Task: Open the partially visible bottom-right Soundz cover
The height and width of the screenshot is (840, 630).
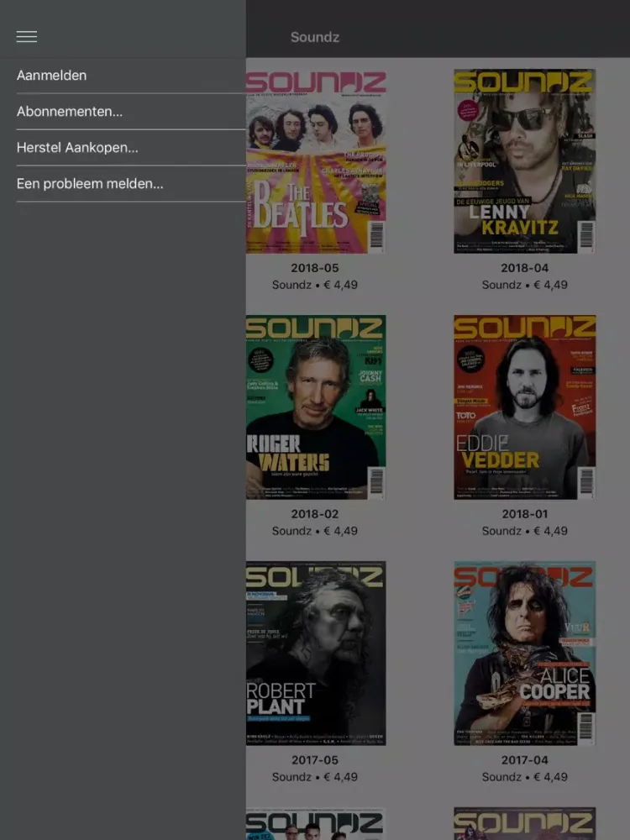Action: 524,823
